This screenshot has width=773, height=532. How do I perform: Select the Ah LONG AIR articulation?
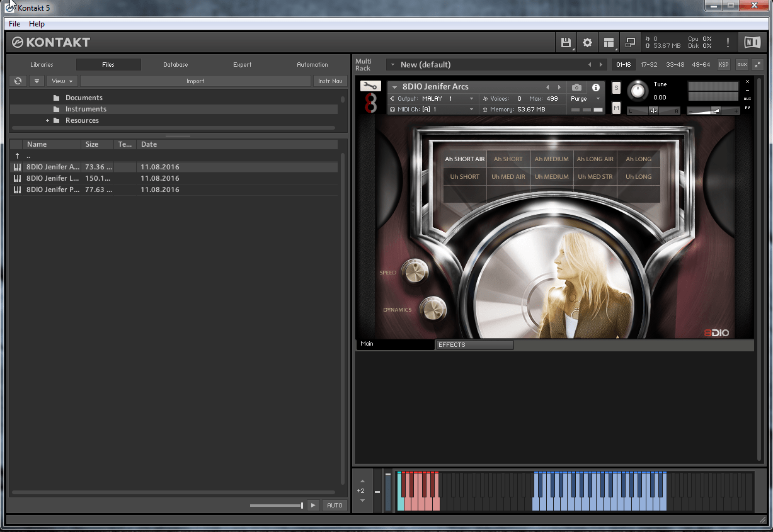point(595,159)
